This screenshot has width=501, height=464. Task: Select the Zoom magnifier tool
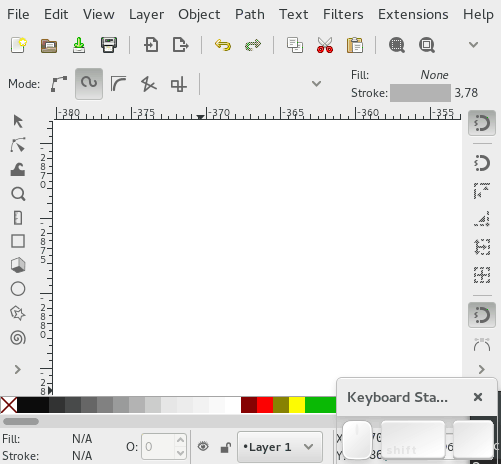pyautogui.click(x=18, y=194)
